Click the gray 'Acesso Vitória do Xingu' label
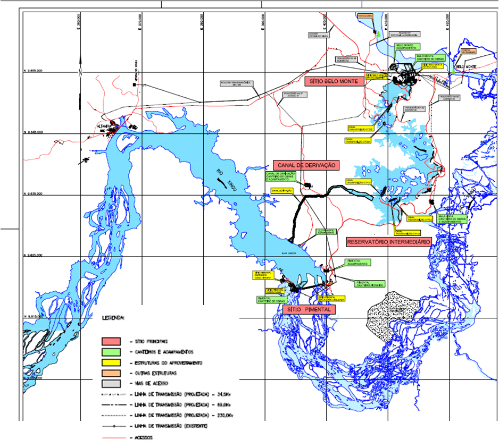This screenshot has width=499, height=448. pos(318,35)
